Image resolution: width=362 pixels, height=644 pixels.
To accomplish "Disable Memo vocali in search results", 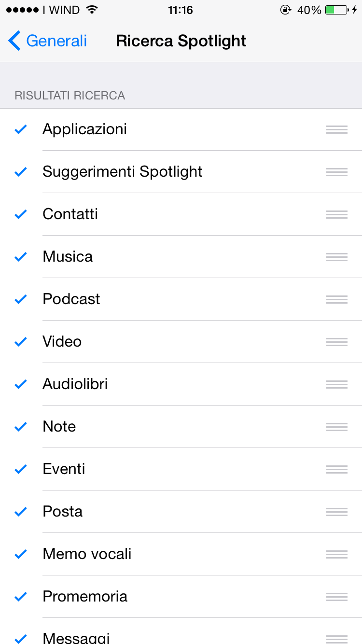I will [x=20, y=554].
